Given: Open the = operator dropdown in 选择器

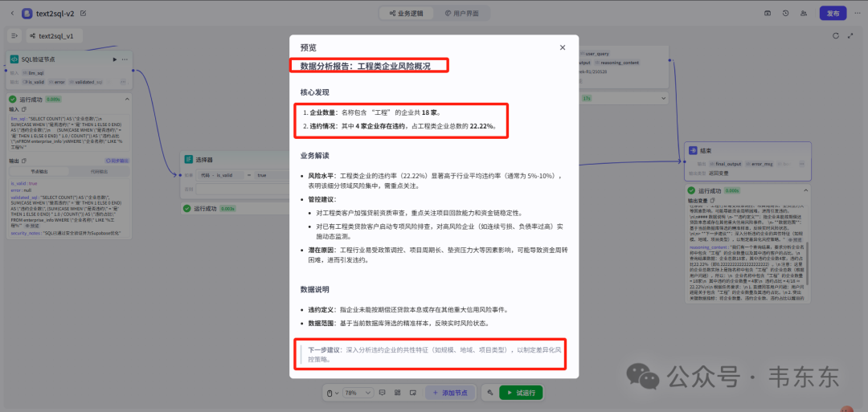Looking at the screenshot, I should click(x=249, y=175).
